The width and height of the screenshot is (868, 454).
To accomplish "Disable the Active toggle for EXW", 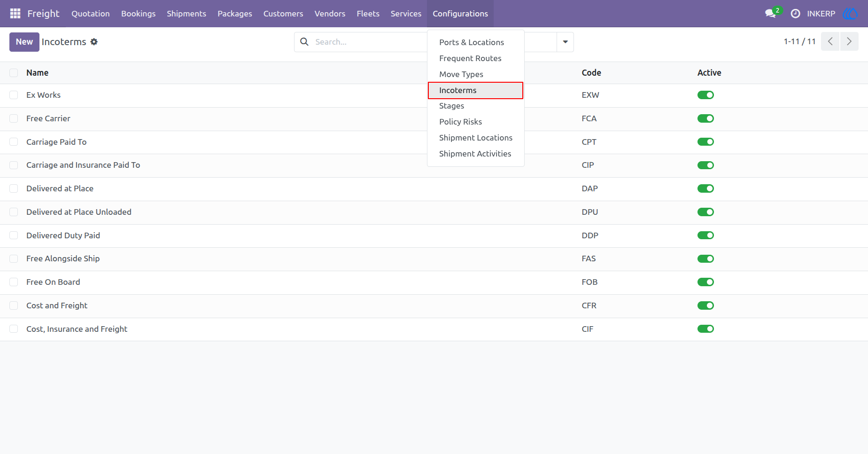I will click(705, 95).
